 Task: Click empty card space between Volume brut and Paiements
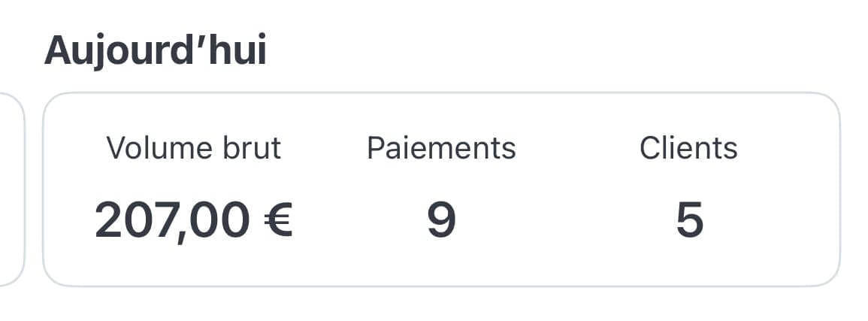(323, 188)
